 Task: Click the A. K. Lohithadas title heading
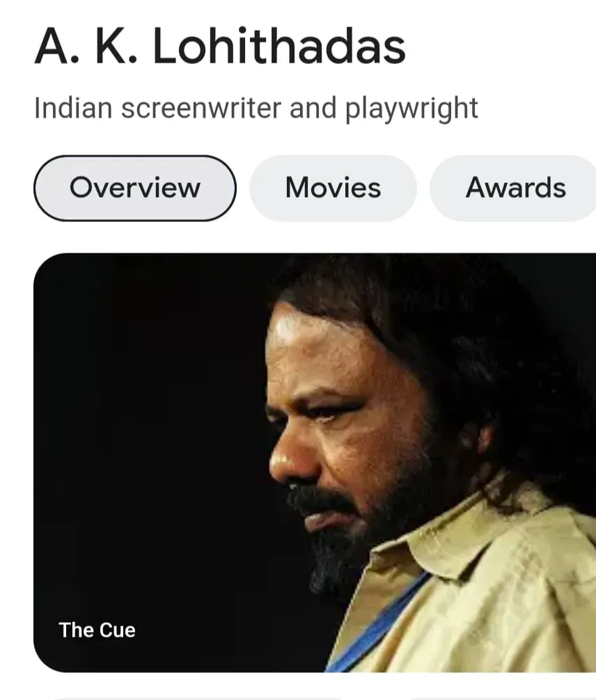coord(220,47)
